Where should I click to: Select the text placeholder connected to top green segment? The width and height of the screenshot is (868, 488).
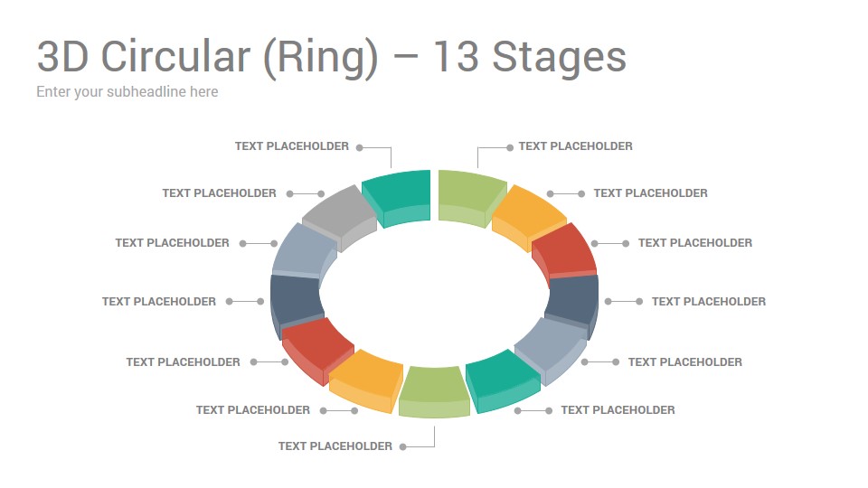point(576,146)
